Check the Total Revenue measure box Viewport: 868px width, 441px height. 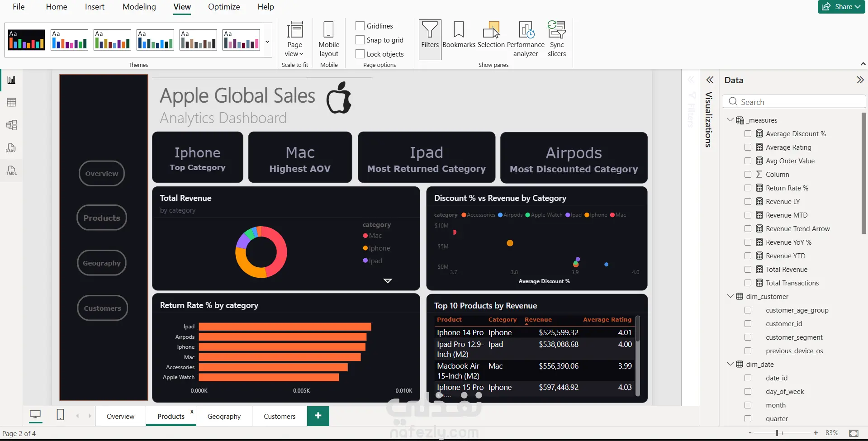[x=748, y=270]
